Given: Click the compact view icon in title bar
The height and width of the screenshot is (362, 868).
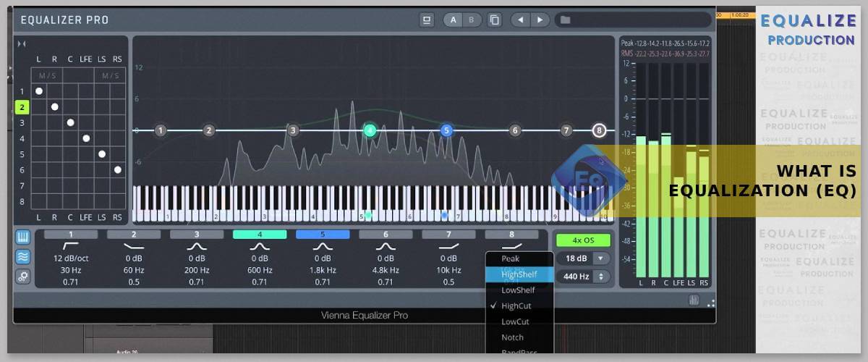Looking at the screenshot, I should (x=427, y=20).
